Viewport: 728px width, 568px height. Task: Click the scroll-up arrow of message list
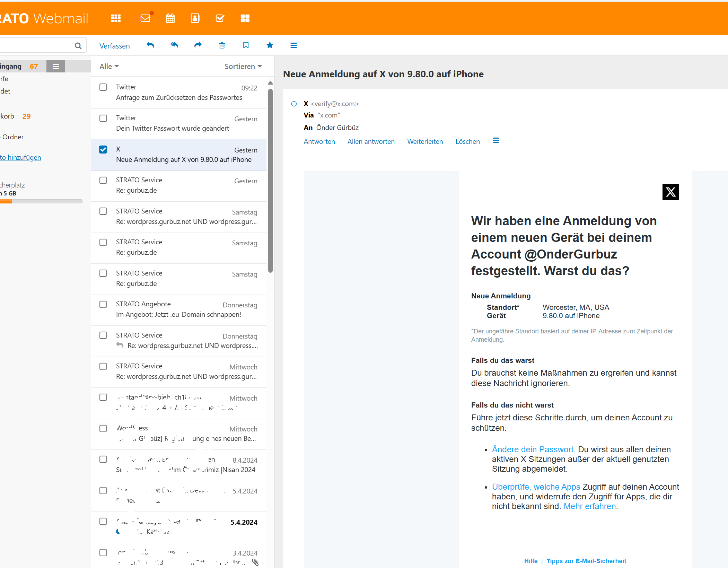(271, 83)
